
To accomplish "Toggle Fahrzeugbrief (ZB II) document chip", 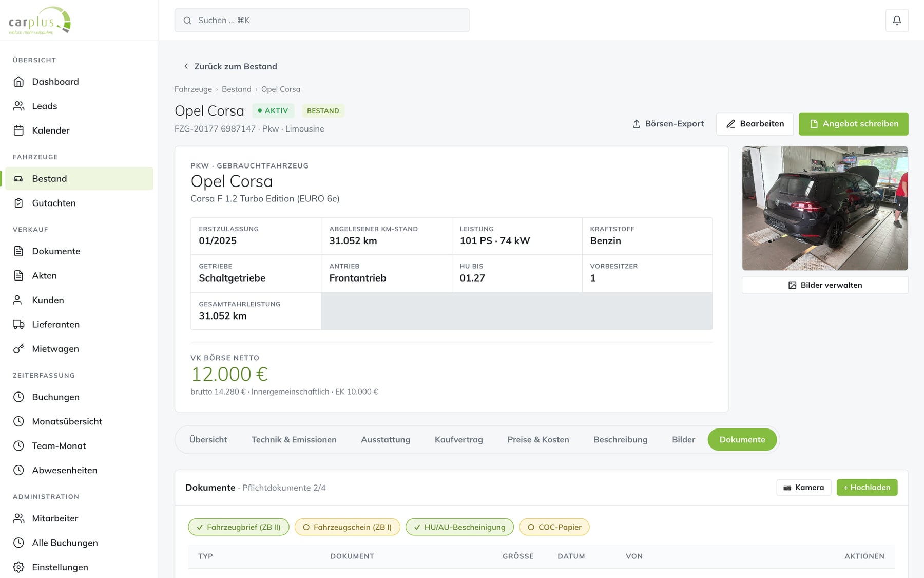I will click(239, 527).
